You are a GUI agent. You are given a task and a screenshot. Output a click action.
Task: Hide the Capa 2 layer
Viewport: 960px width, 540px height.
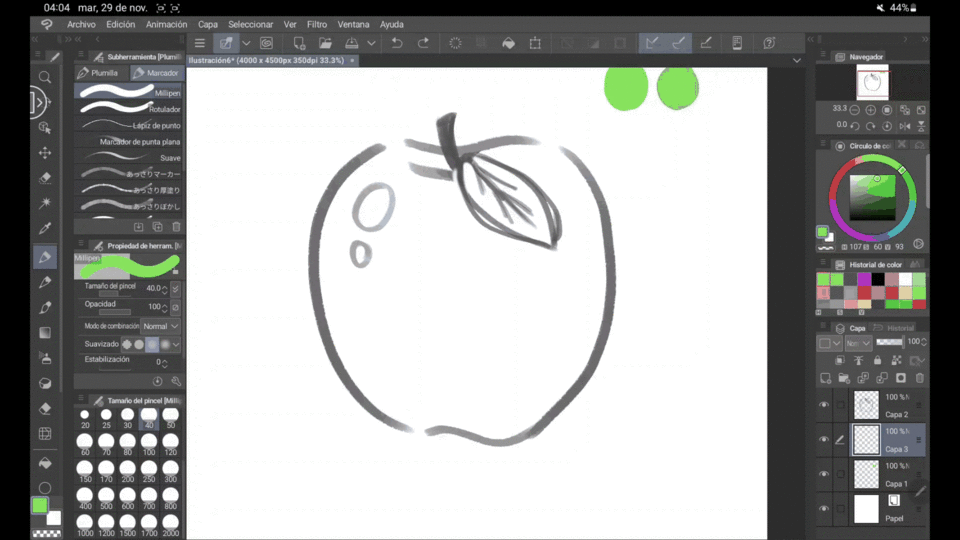tap(824, 405)
